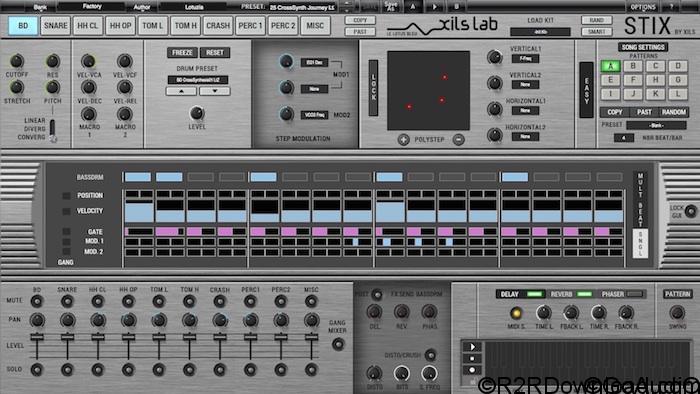Enable the VELOCITY row gang checkbox
Image resolution: width=700 pixels, height=394 pixels.
pos(66,211)
